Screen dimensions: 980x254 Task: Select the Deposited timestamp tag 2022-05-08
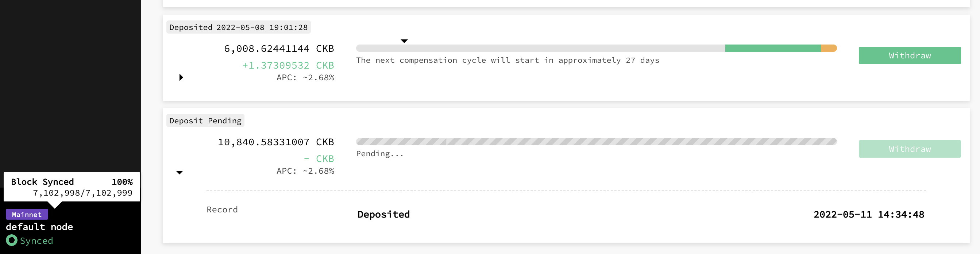pyautogui.click(x=239, y=27)
